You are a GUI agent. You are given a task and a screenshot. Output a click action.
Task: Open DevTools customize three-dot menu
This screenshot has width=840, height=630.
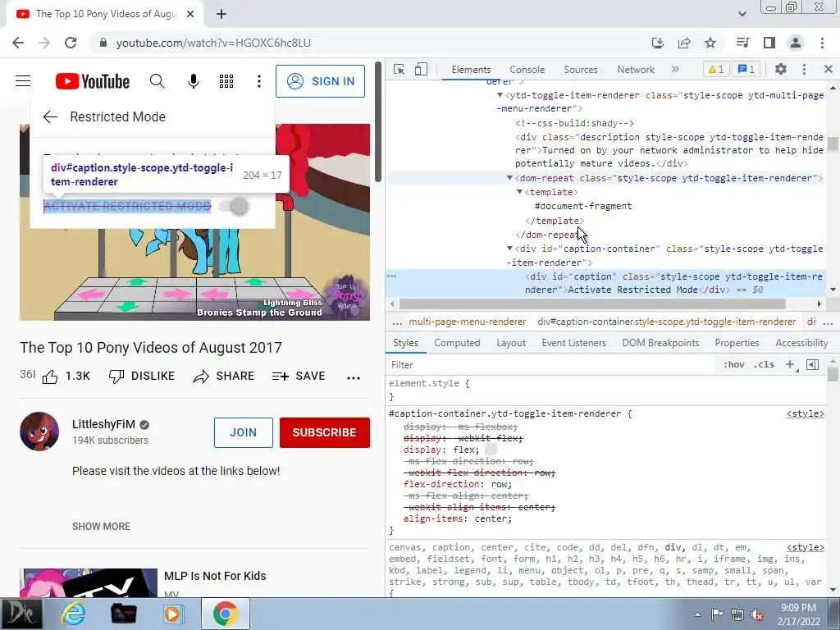click(804, 69)
